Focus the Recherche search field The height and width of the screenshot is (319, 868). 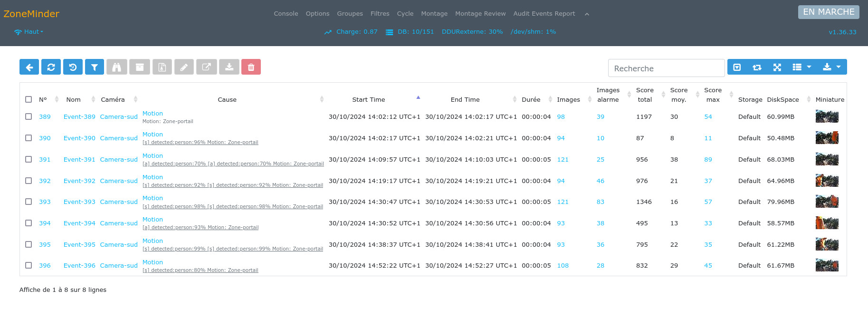click(x=666, y=68)
